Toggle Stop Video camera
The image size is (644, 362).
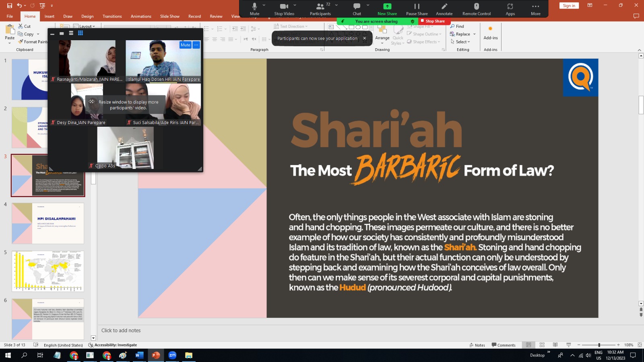[284, 6]
